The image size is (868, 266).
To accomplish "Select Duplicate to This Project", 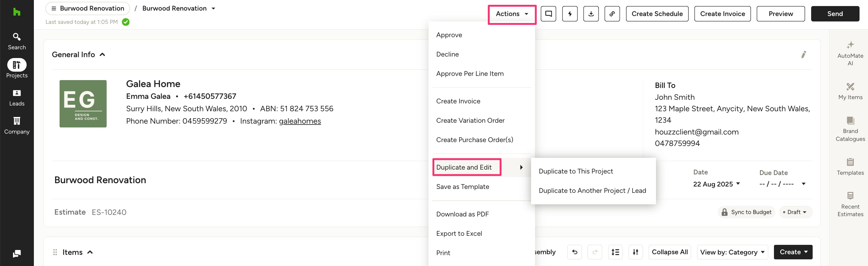I will pyautogui.click(x=576, y=171).
